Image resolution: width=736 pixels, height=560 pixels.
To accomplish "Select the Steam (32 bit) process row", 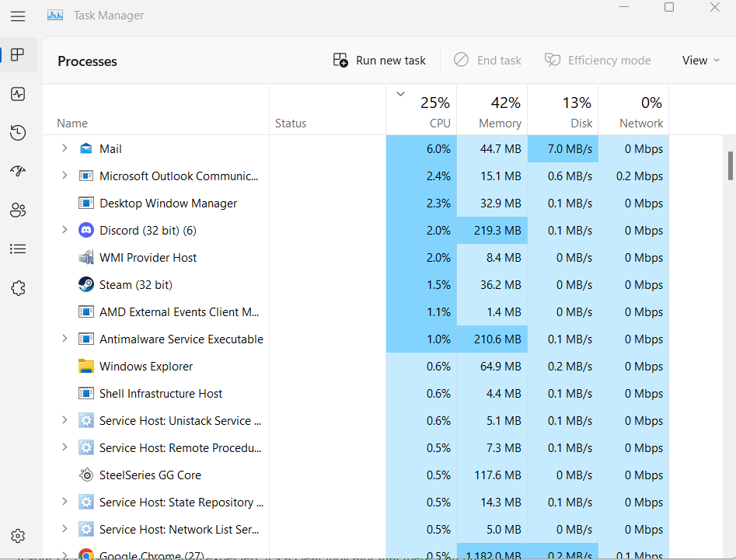I will (x=136, y=285).
